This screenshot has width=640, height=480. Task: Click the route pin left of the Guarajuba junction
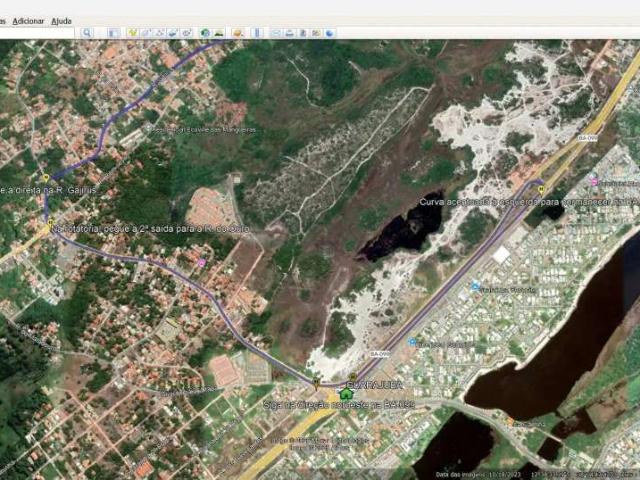click(x=316, y=383)
